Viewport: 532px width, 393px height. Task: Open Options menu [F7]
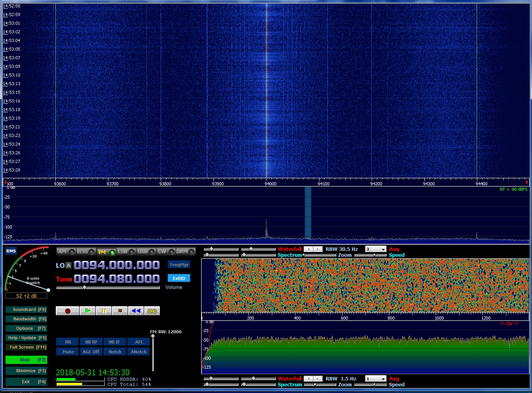(x=26, y=328)
